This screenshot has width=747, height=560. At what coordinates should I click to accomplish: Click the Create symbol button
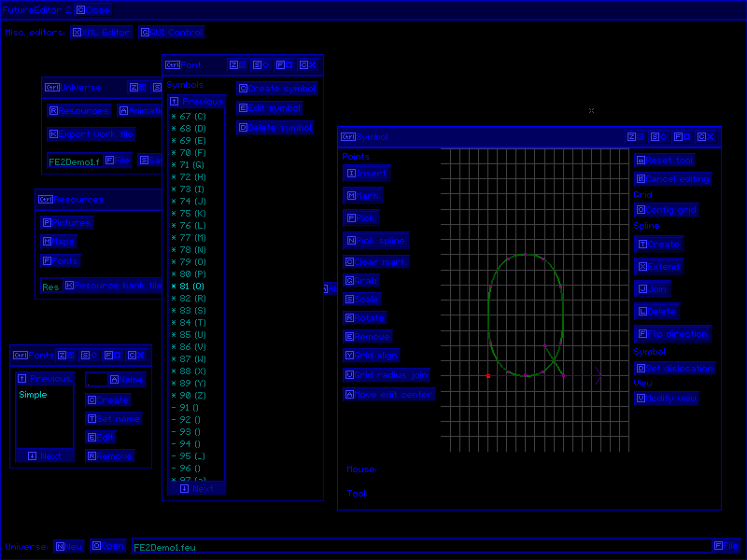[277, 89]
